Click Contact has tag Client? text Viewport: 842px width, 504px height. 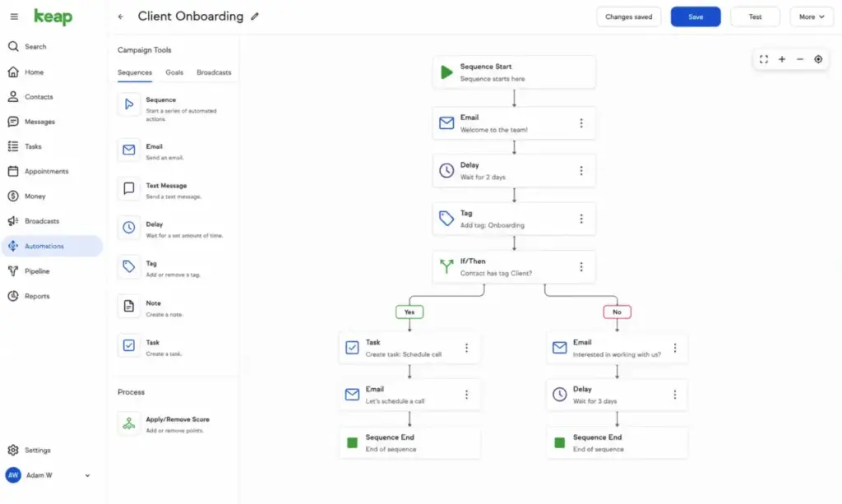pos(496,273)
